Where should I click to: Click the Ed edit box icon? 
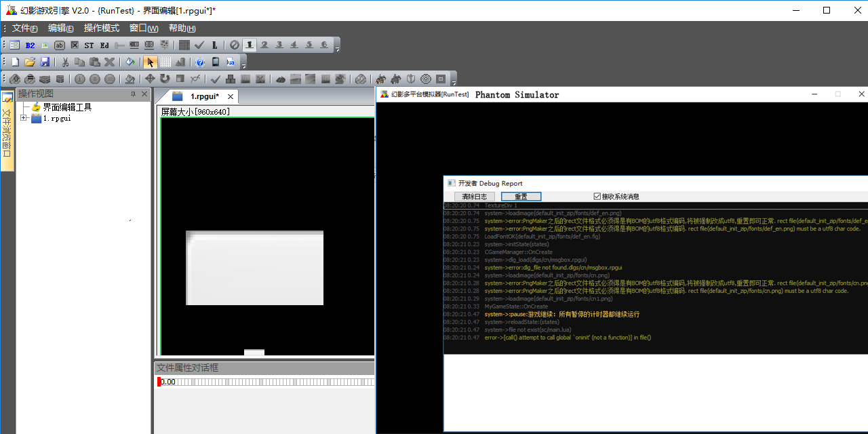(x=104, y=45)
